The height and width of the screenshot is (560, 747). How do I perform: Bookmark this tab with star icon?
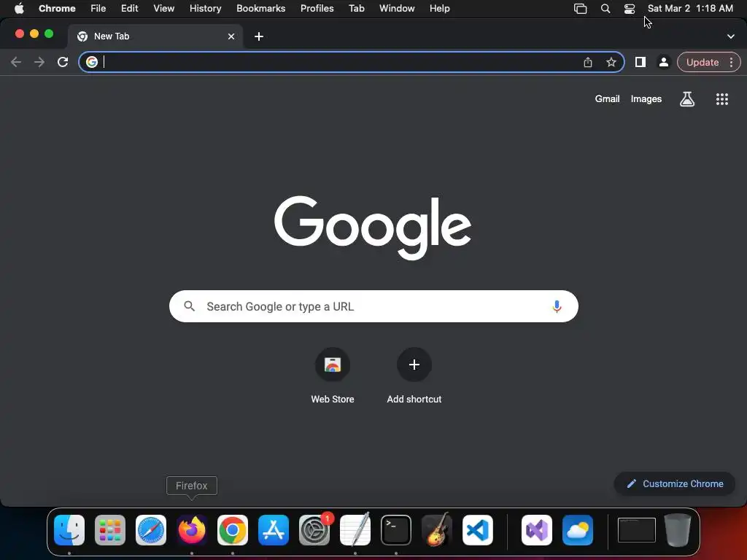point(611,62)
